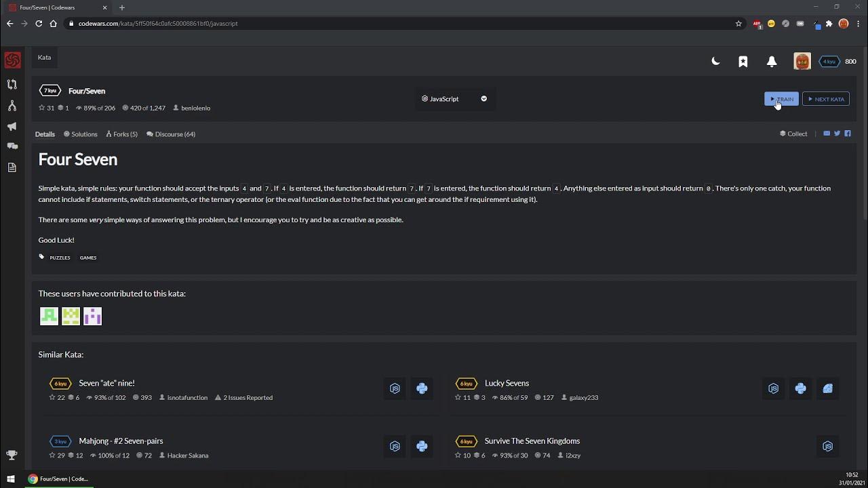The height and width of the screenshot is (488, 868).
Task: Click the Codewars logo icon
Action: coord(12,60)
